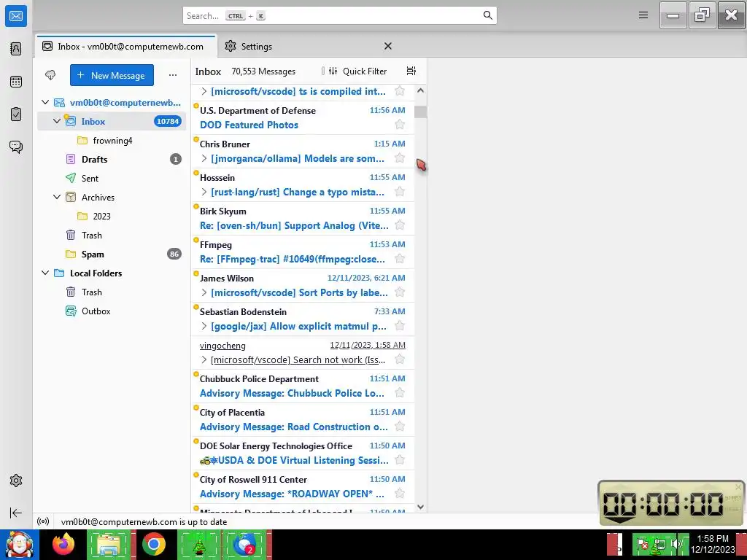Click the volume tray icon

(x=676, y=544)
